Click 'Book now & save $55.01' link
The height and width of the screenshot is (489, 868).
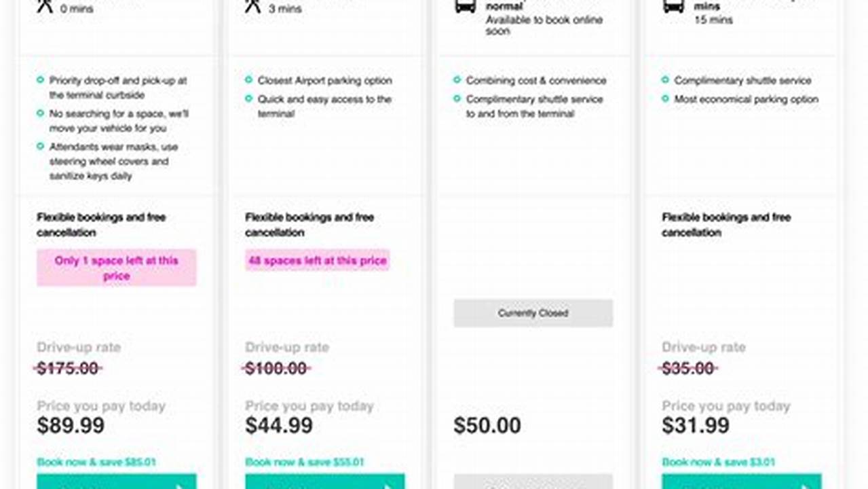(303, 462)
